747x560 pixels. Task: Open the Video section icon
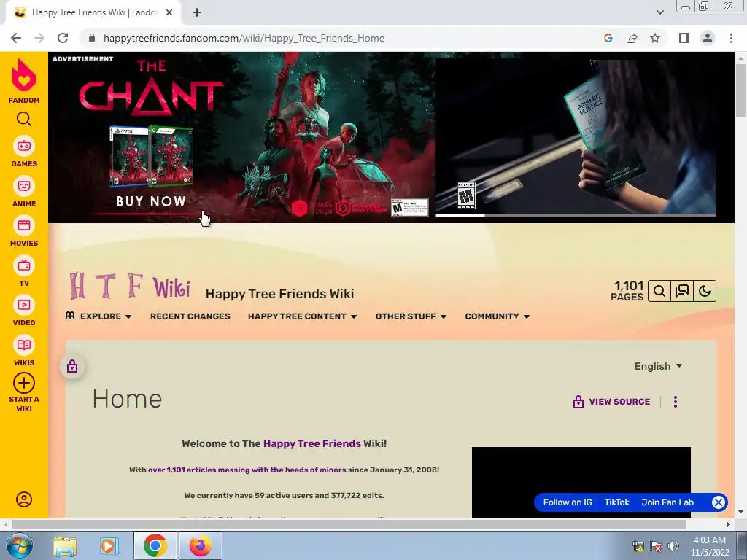pyautogui.click(x=24, y=306)
